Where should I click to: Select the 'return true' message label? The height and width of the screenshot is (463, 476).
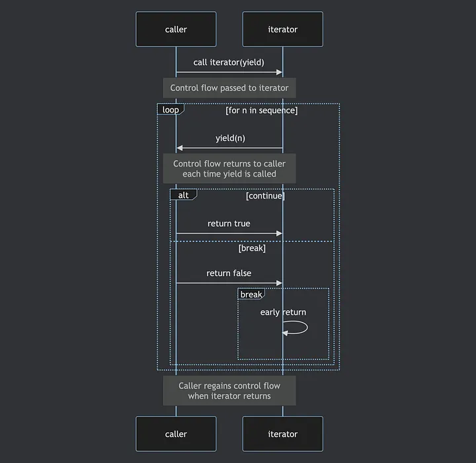point(229,224)
